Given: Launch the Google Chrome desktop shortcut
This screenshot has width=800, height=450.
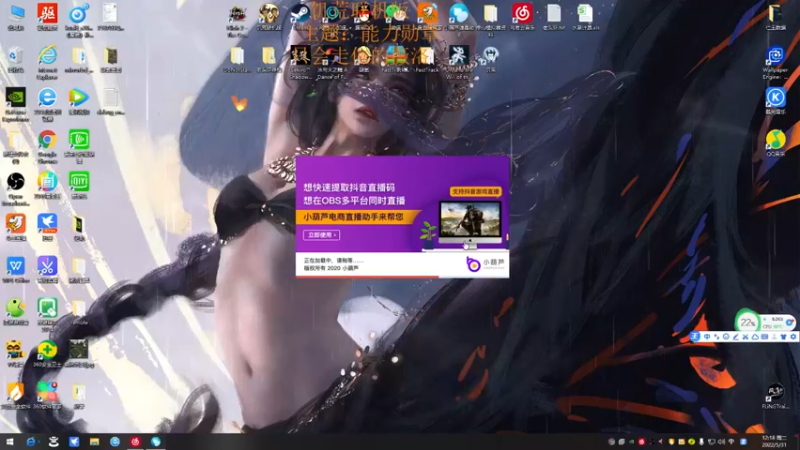Looking at the screenshot, I should 47,146.
